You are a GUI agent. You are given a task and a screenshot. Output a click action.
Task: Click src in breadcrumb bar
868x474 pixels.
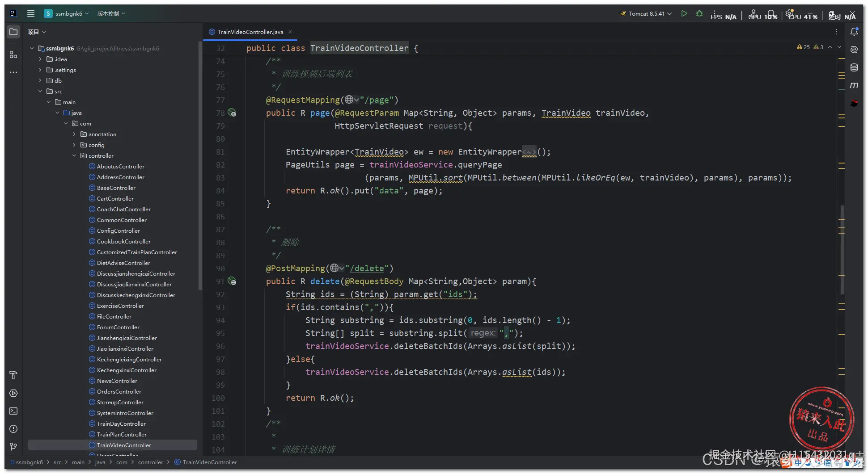pos(57,462)
